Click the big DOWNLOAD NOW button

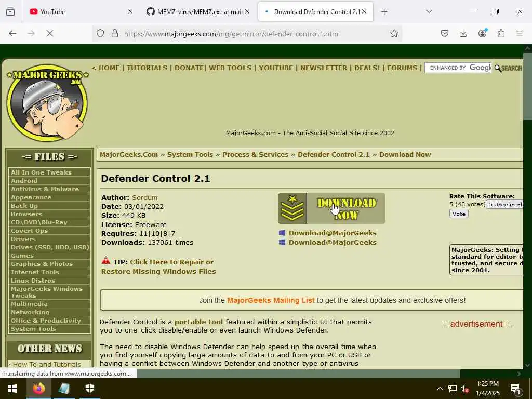pyautogui.click(x=331, y=208)
